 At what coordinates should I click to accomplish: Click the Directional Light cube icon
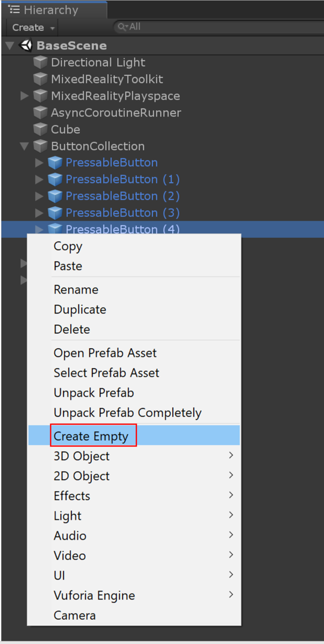(40, 62)
